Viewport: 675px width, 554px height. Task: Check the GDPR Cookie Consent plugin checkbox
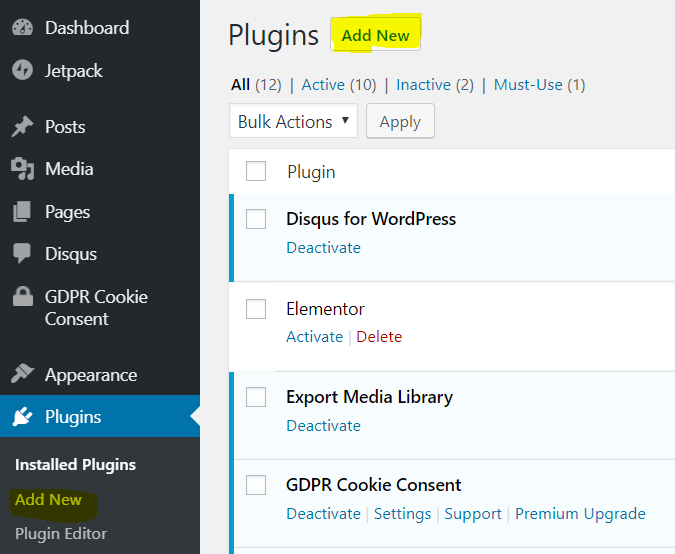click(256, 485)
